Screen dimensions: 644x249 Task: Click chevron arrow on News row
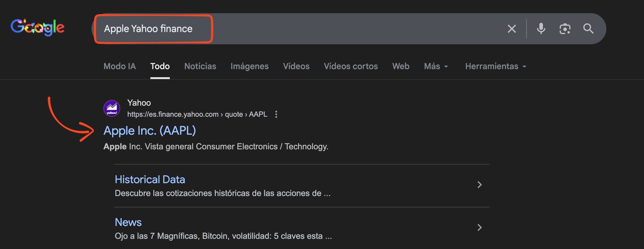(480, 227)
